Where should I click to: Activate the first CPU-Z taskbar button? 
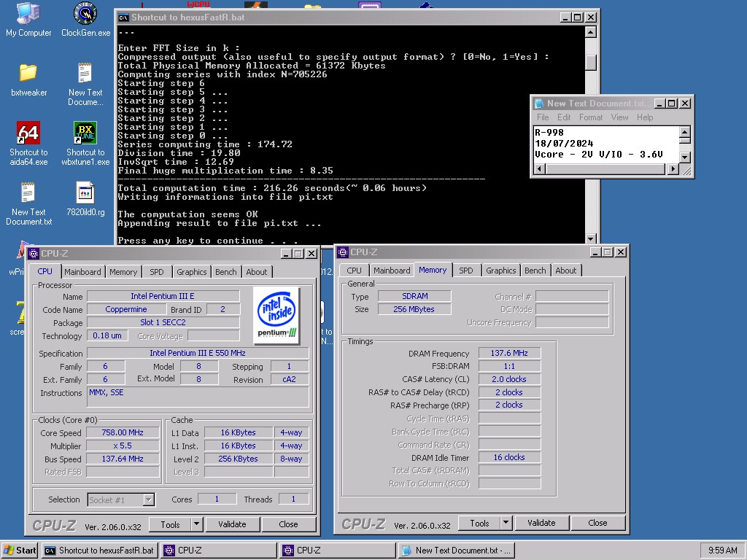coord(219,550)
